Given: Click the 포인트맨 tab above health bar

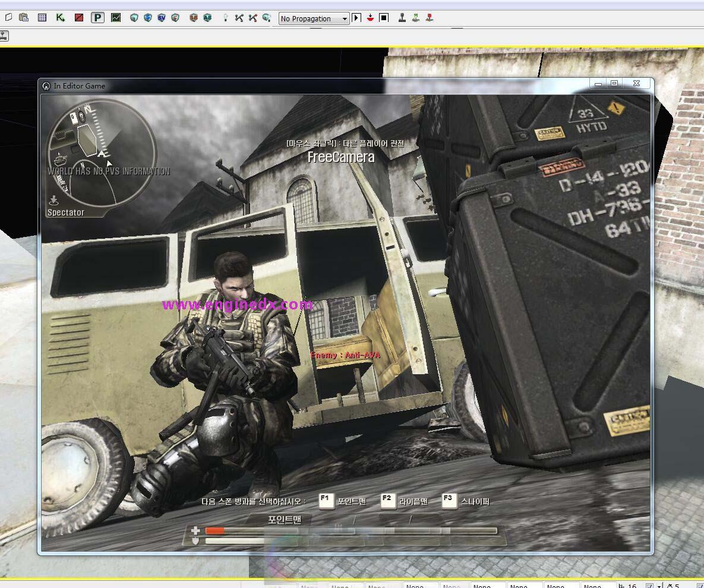Looking at the screenshot, I should coord(284,520).
